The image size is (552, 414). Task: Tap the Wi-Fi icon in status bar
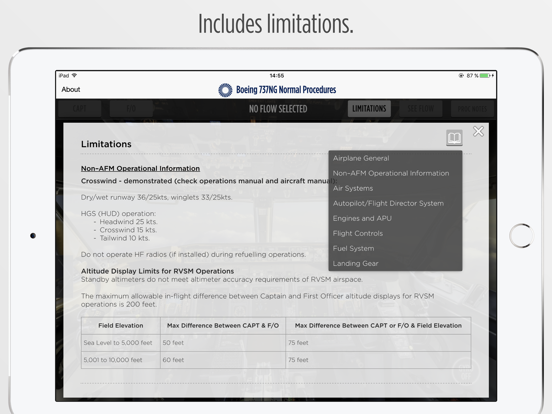click(x=74, y=75)
